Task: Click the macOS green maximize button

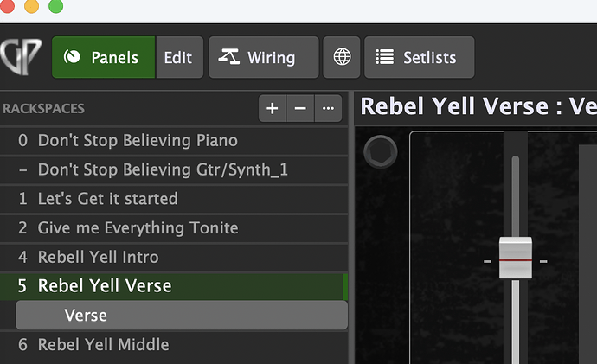Action: [55, 7]
